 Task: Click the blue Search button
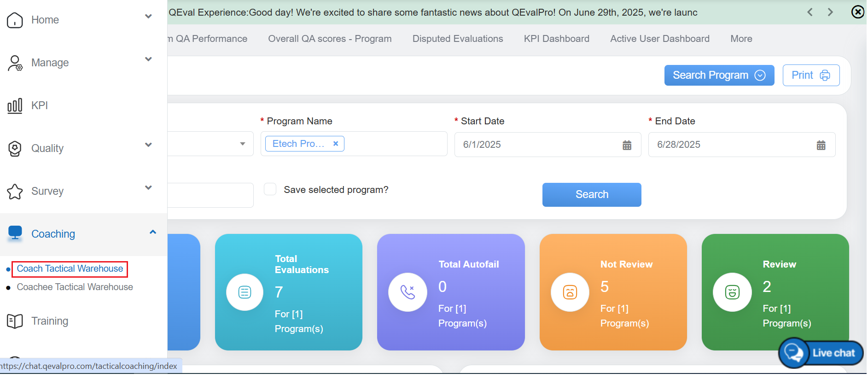click(x=591, y=195)
